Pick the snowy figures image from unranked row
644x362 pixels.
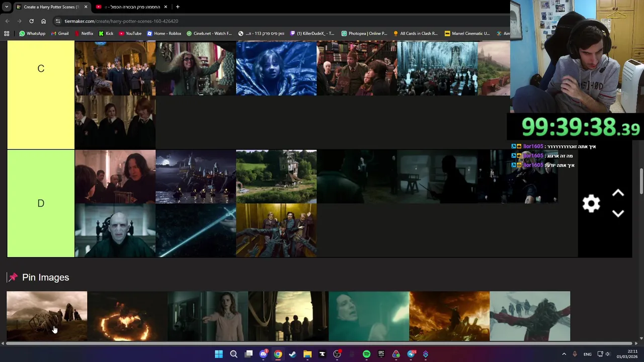530,316
